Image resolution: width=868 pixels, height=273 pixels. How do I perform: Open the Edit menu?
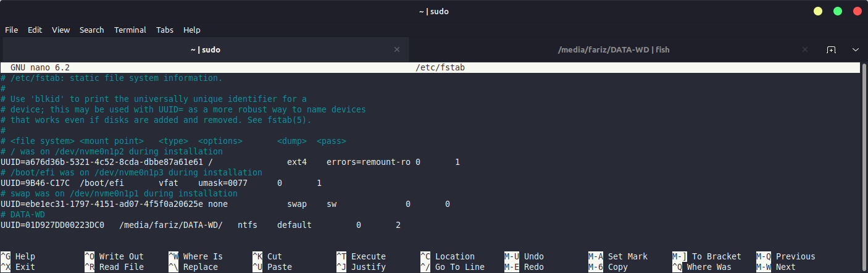[35, 30]
